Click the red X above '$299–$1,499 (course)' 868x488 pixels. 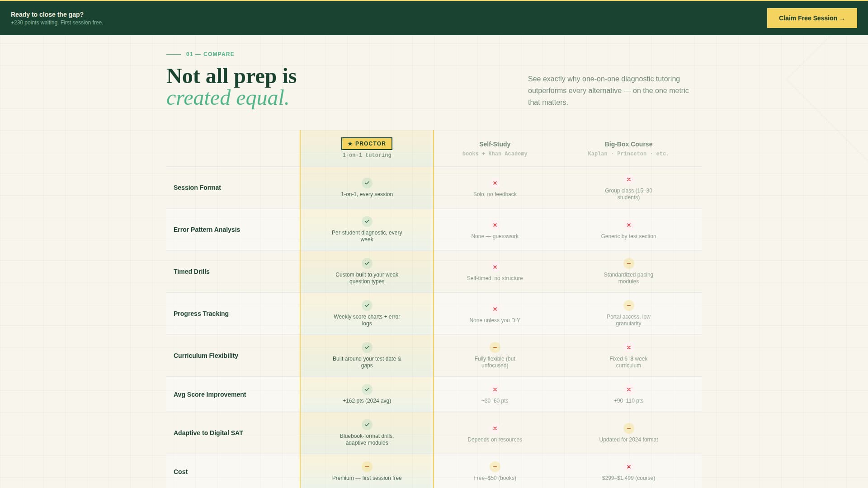(629, 467)
